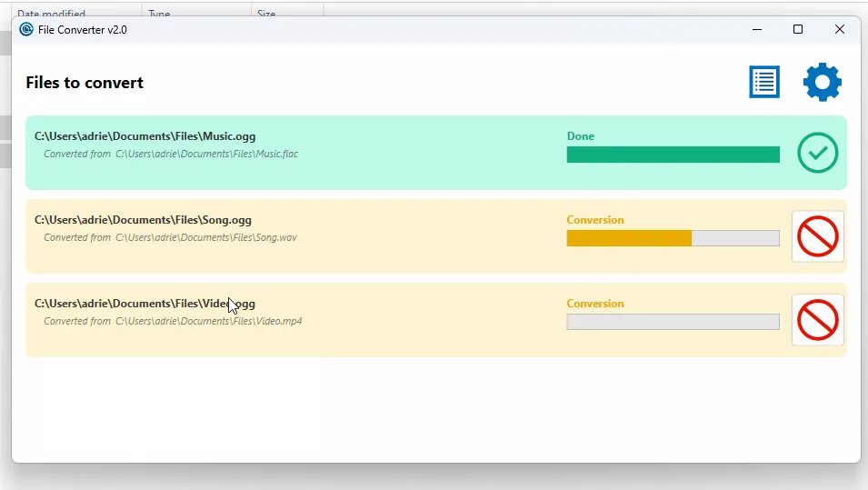868x490 pixels.
Task: Click the empty Video.ogg progress bar
Action: (x=673, y=322)
